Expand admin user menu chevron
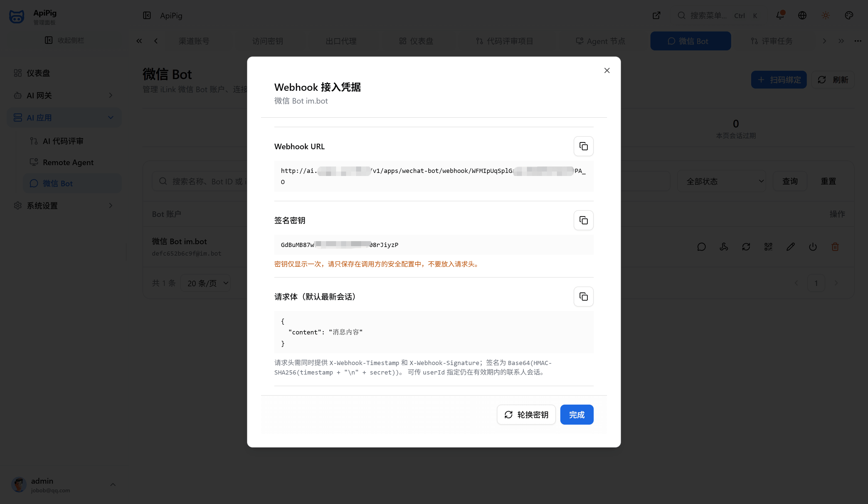Screen dimensions: 868x504 coord(113,484)
